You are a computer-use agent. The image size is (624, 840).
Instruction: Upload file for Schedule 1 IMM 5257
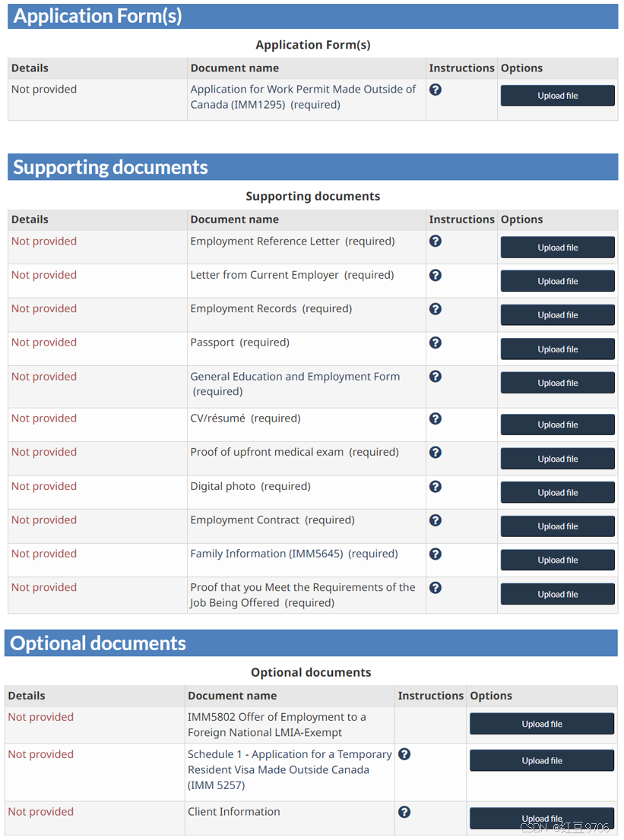tap(542, 761)
